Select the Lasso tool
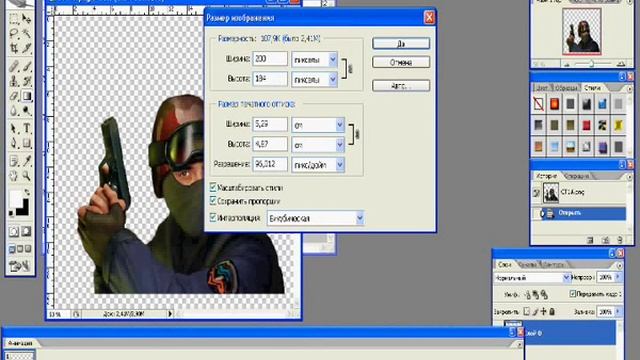Screen dimensions: 640x360 (x=13, y=33)
